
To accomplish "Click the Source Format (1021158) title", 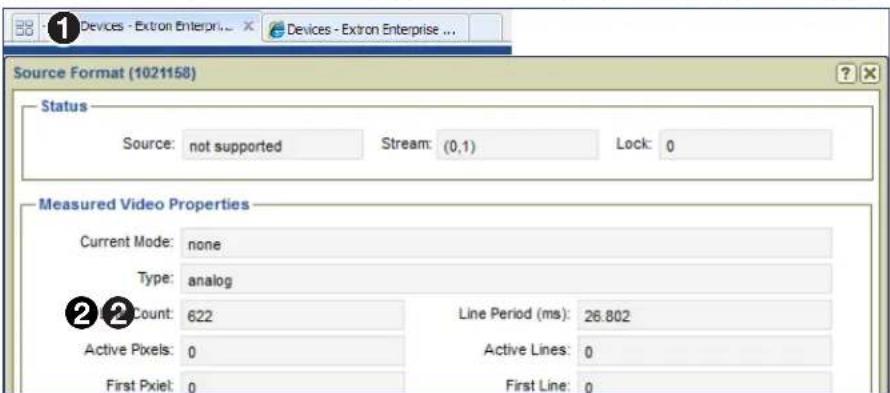I will pyautogui.click(x=104, y=73).
